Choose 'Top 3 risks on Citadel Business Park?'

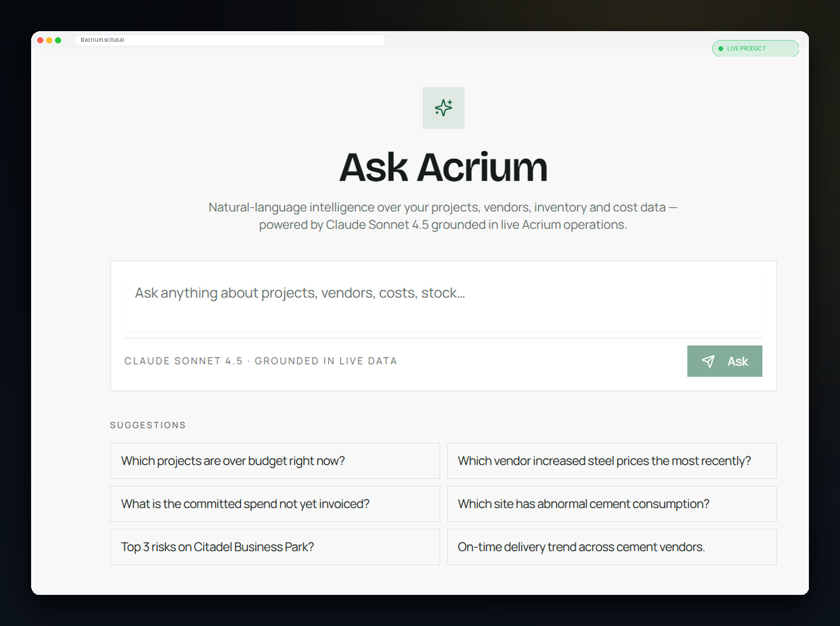click(275, 547)
